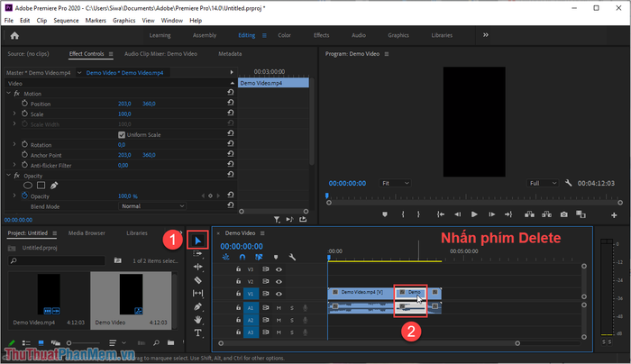Toggle the timeline Snap magnet icon
631x364 pixels.
(242, 257)
